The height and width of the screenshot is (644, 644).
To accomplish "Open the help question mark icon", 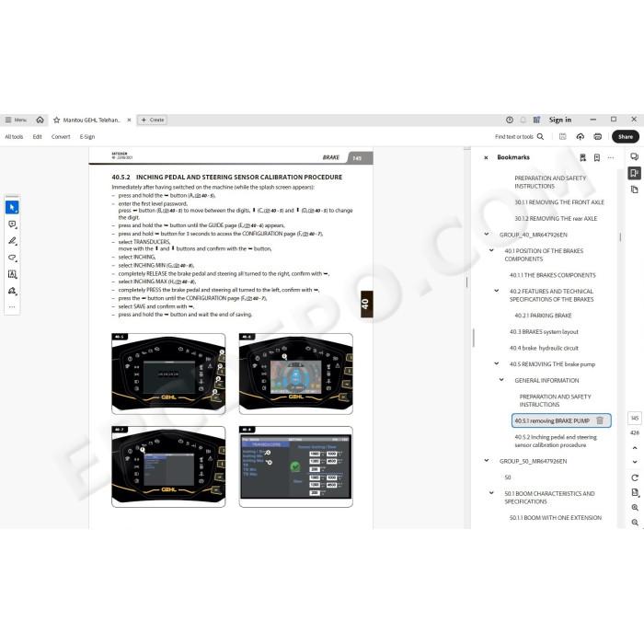I will (510, 120).
